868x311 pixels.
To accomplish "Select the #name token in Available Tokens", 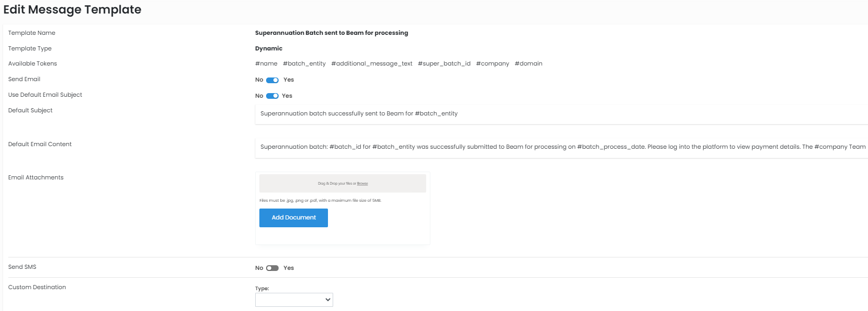I will coord(266,64).
